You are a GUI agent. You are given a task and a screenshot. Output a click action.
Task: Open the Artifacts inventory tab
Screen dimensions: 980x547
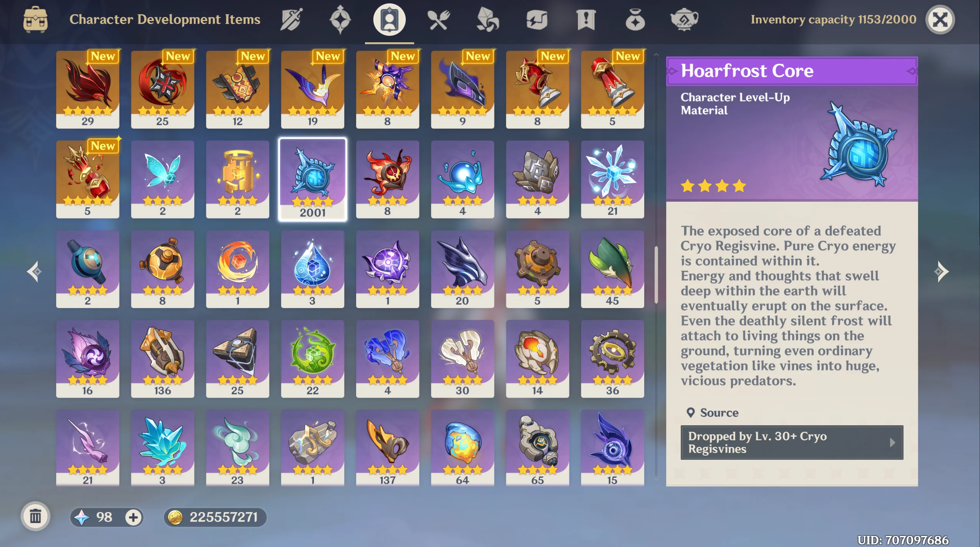click(340, 19)
